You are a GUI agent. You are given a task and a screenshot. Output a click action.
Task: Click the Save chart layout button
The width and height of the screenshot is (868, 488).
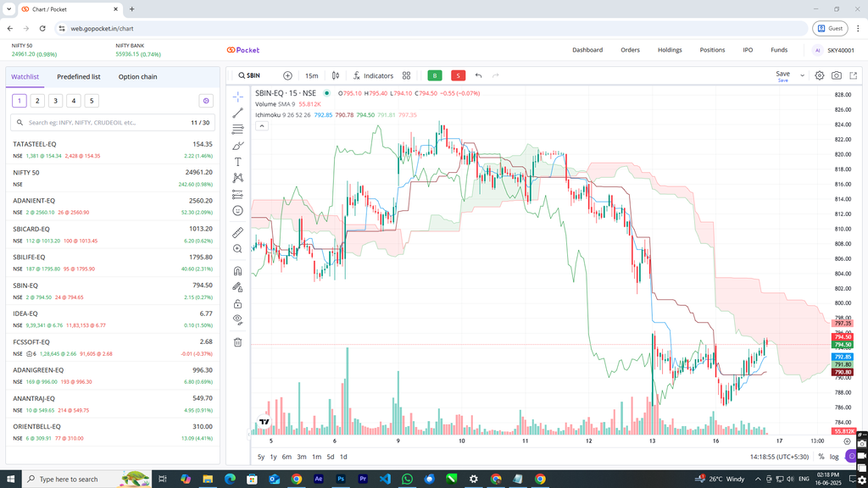pos(782,75)
